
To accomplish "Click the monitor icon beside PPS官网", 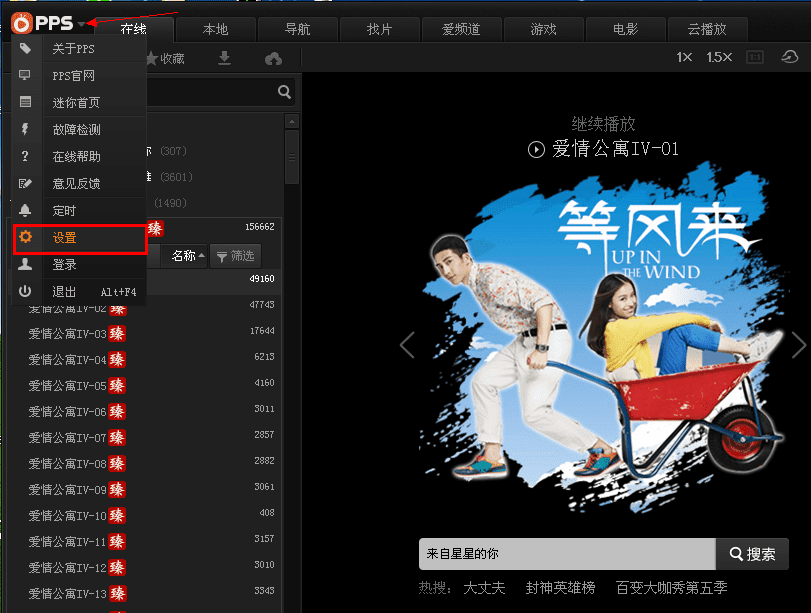I will pyautogui.click(x=25, y=76).
